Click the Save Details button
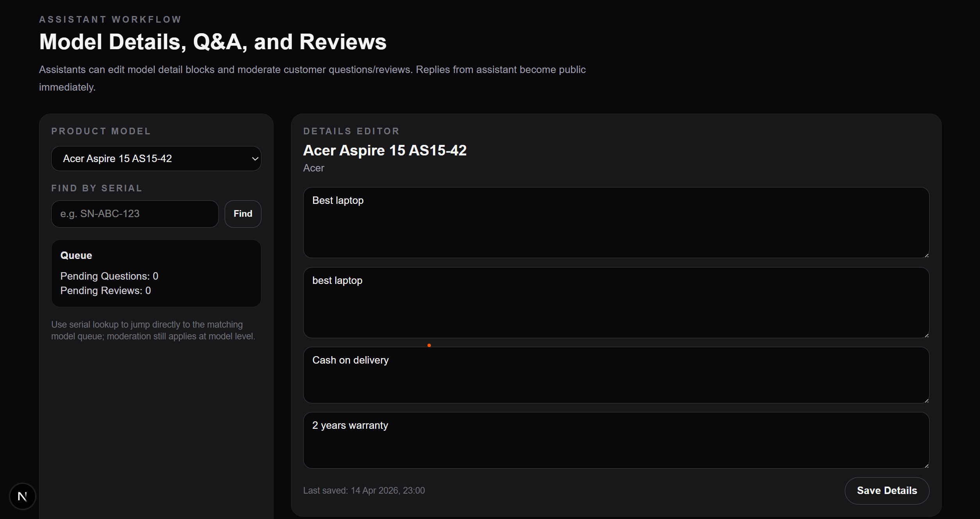The image size is (980, 519). point(887,490)
